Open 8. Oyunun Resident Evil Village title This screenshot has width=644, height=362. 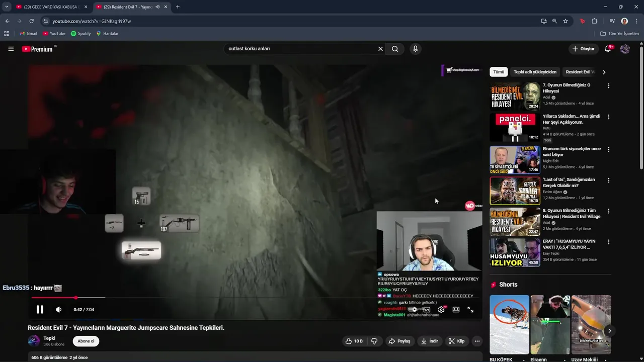tap(572, 213)
